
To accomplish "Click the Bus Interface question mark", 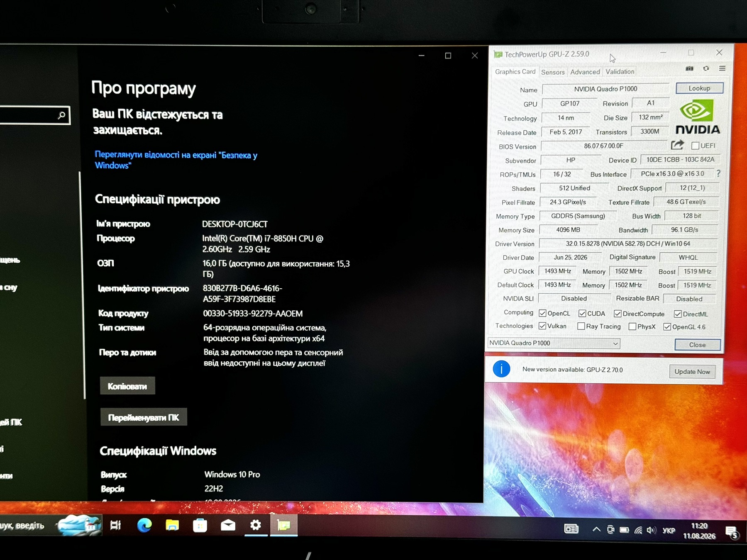I will pos(718,173).
